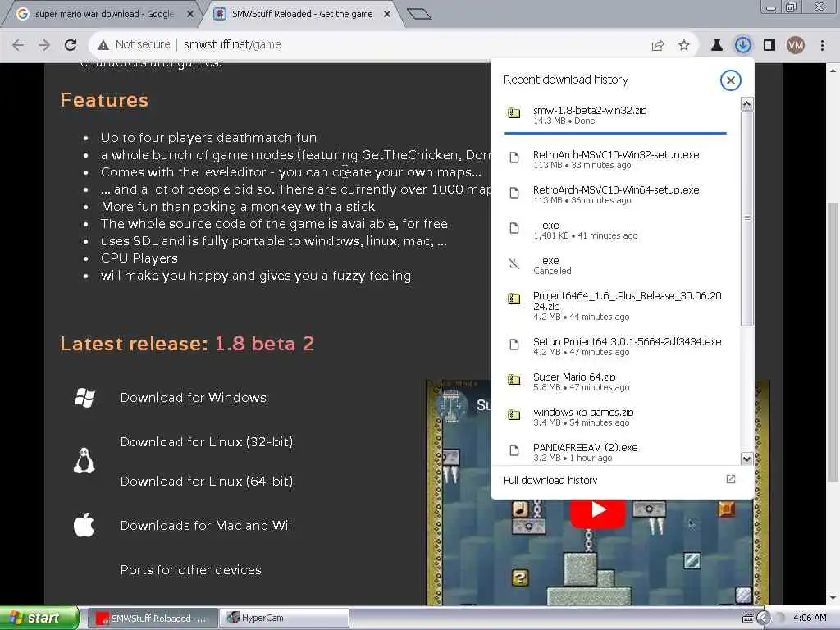The image size is (840, 630).
Task: Open the Chrome three-dot menu
Action: point(822,46)
